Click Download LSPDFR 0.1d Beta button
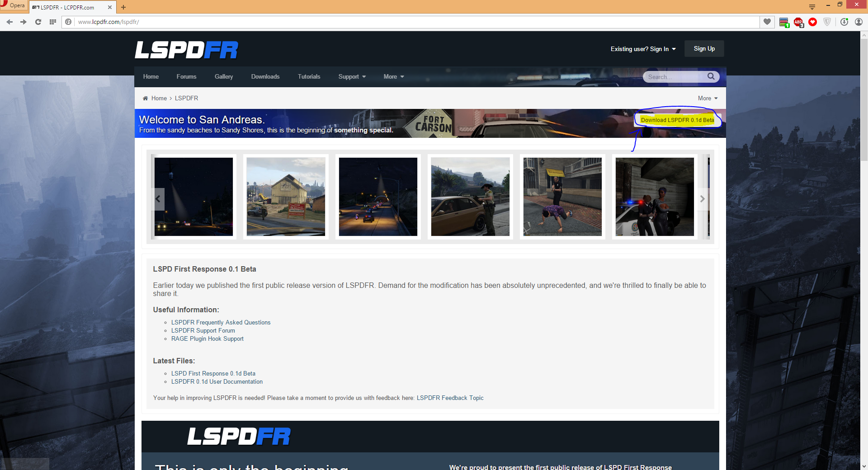This screenshot has height=470, width=868. 677,120
